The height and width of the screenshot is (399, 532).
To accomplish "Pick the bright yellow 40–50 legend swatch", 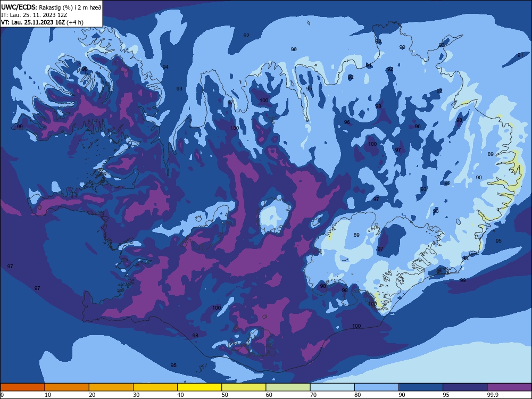I will click(x=199, y=387).
